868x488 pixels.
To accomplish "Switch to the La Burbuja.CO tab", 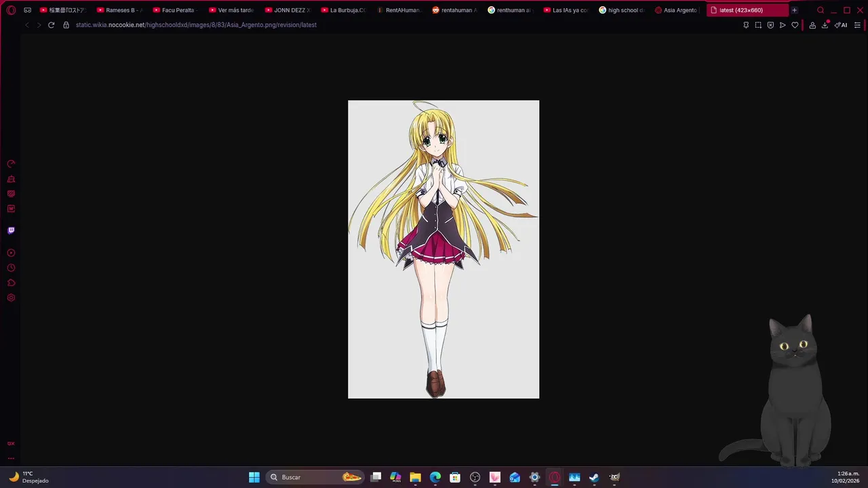I will (343, 10).
